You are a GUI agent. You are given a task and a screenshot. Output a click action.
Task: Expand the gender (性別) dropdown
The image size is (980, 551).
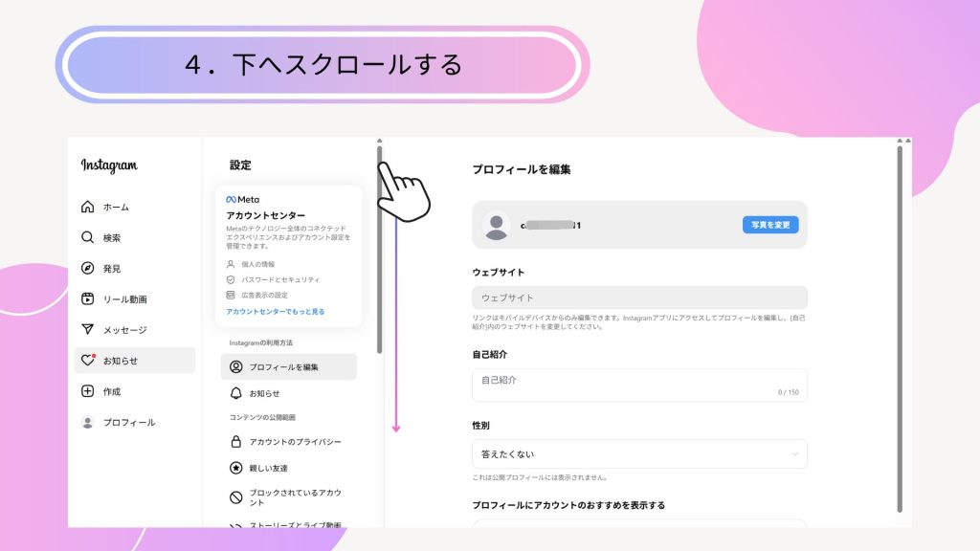[638, 453]
